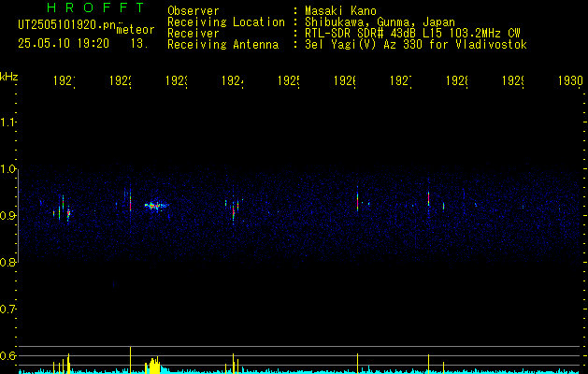Viewport: 588px width, 374px height.
Task: Click the Observer label
Action: tap(194, 11)
